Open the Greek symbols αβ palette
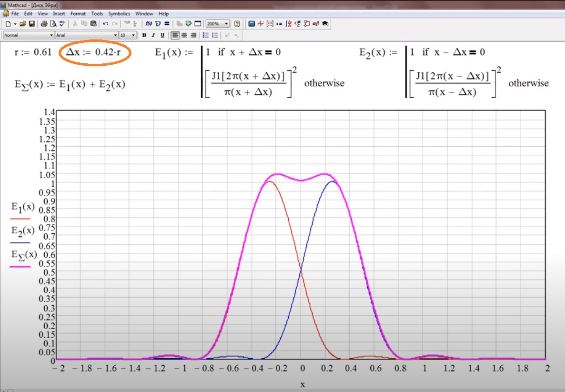This screenshot has width=565, height=392. [316, 24]
